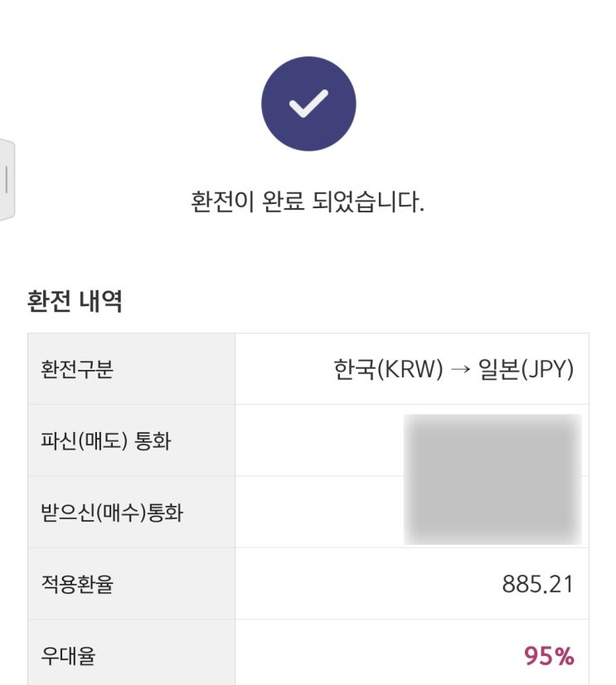Tap the blurred received amount value
This screenshot has width=616, height=685.
(x=492, y=513)
